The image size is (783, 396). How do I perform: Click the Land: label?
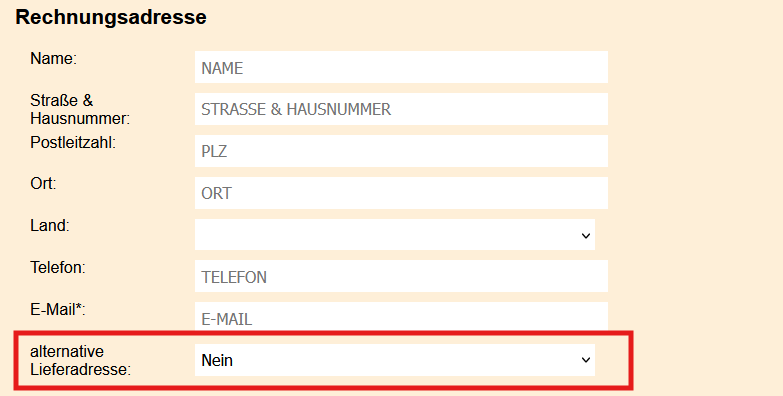[49, 226]
